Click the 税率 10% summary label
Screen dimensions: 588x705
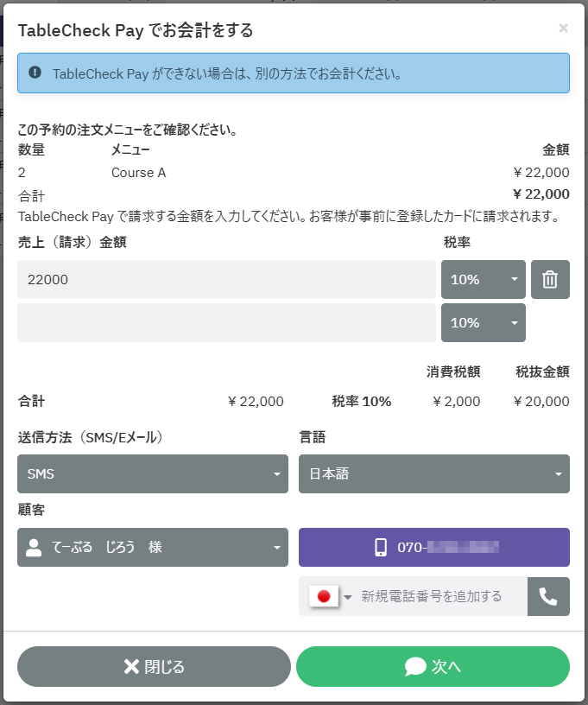coord(362,401)
